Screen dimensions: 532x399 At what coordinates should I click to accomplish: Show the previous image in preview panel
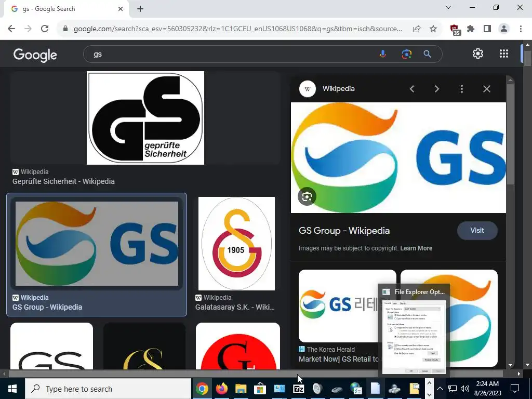point(412,89)
